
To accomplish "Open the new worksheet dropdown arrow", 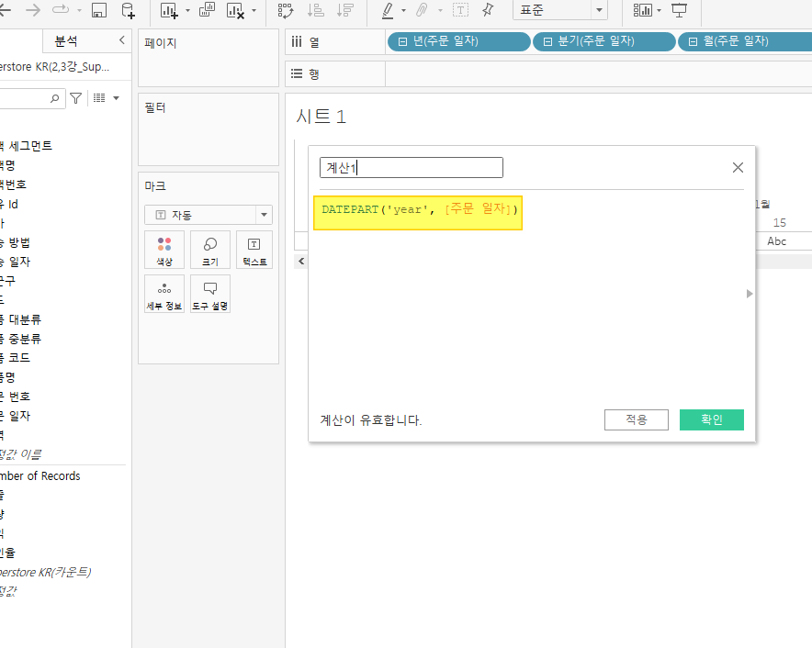I will point(187,10).
